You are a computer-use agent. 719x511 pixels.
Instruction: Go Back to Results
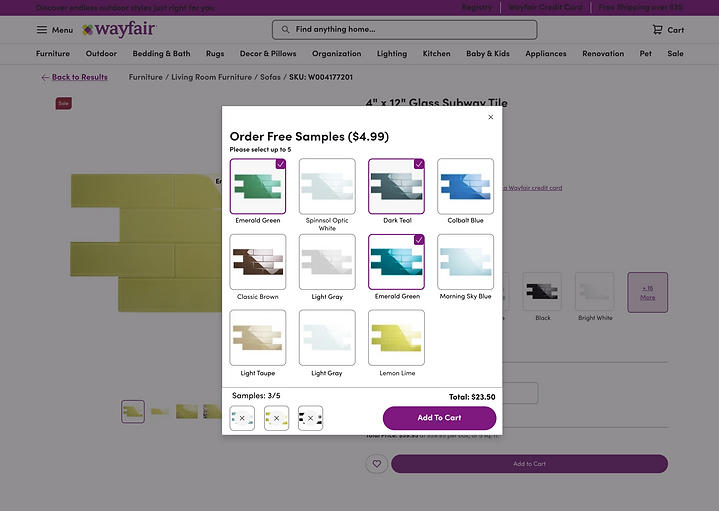click(x=74, y=77)
